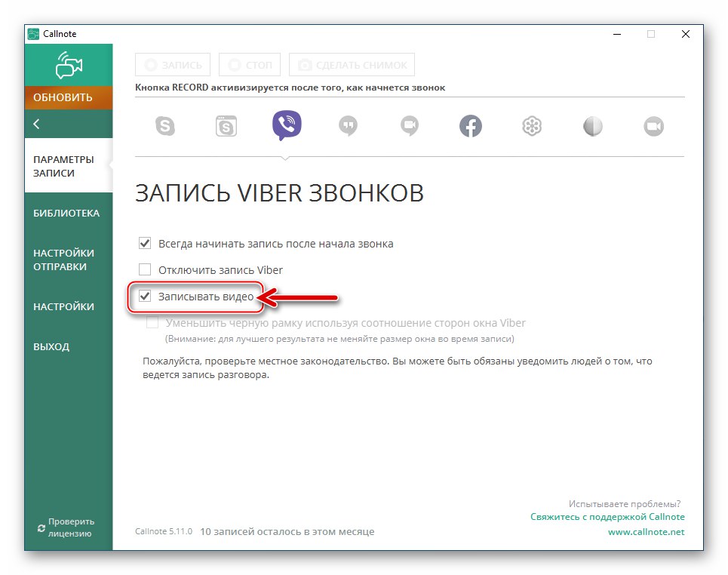
Task: Click the Callnote title bar app icon
Action: coord(33,34)
